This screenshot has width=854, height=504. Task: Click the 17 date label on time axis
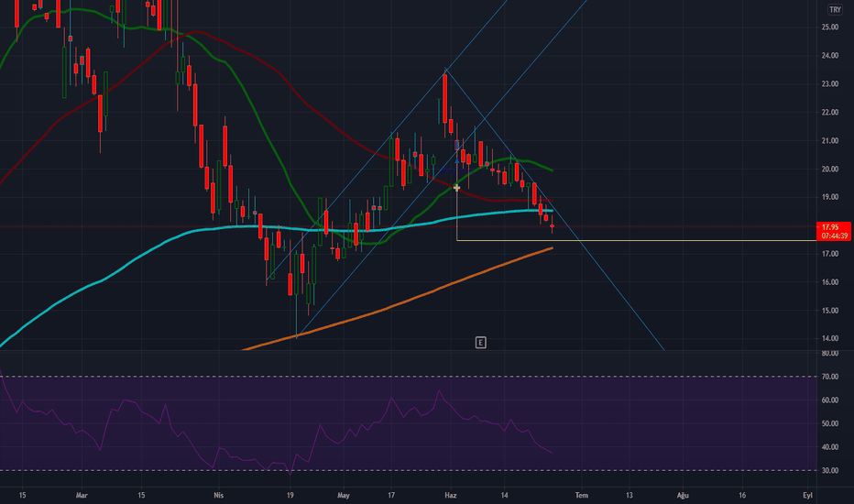391,495
